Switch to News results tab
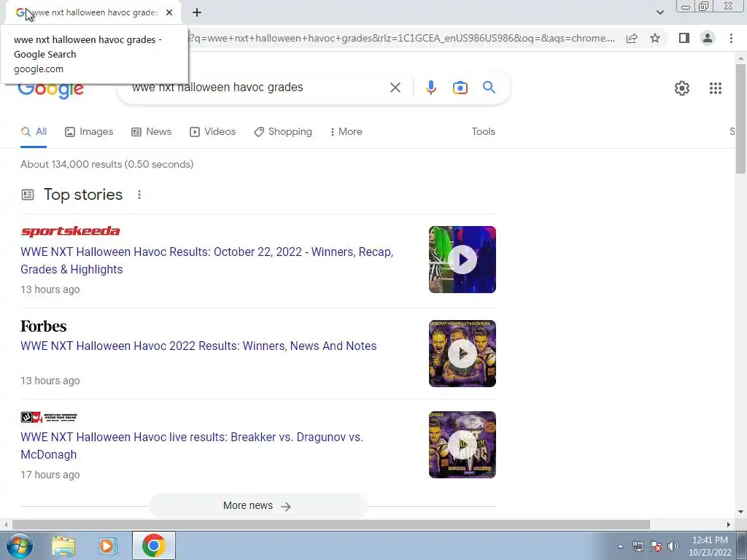Image resolution: width=747 pixels, height=560 pixels. point(151,131)
